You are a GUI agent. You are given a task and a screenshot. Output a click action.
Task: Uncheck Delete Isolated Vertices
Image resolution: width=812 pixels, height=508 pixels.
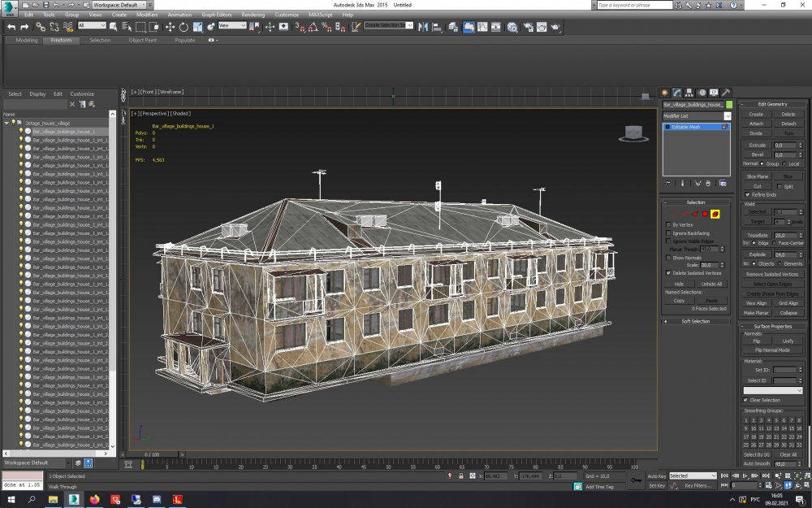[668, 273]
